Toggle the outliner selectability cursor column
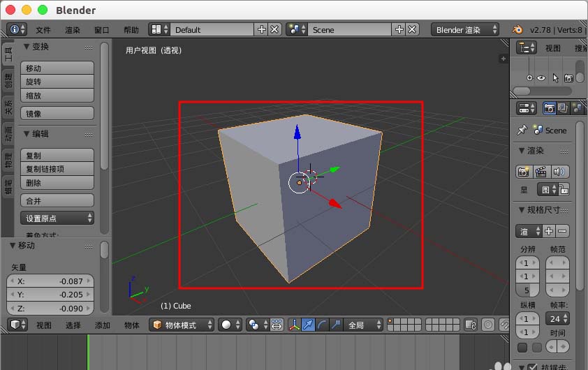This screenshot has height=370, width=588. (x=555, y=78)
